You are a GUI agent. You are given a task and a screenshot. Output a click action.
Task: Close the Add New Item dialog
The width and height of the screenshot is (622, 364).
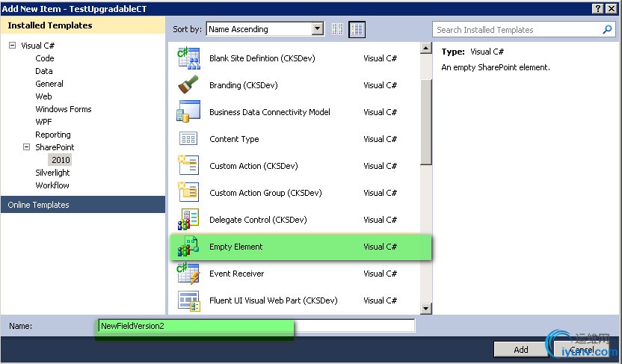point(611,8)
